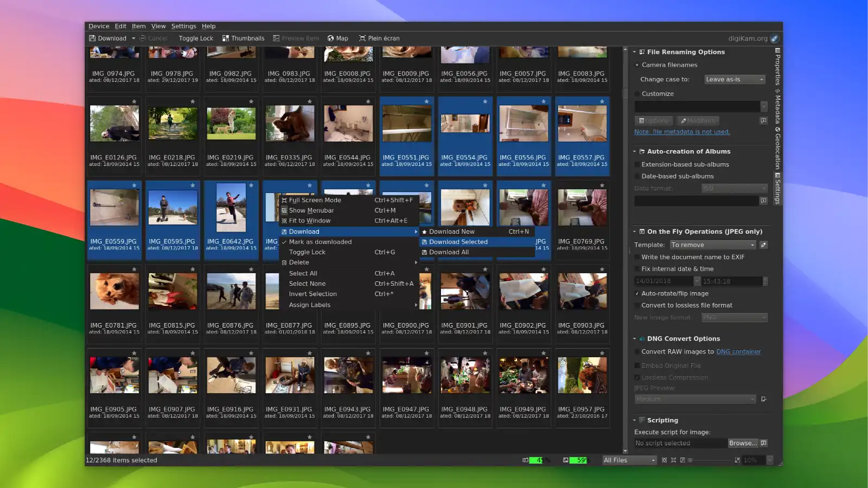This screenshot has width=868, height=488.
Task: Open the Map view icon
Action: [x=337, y=38]
